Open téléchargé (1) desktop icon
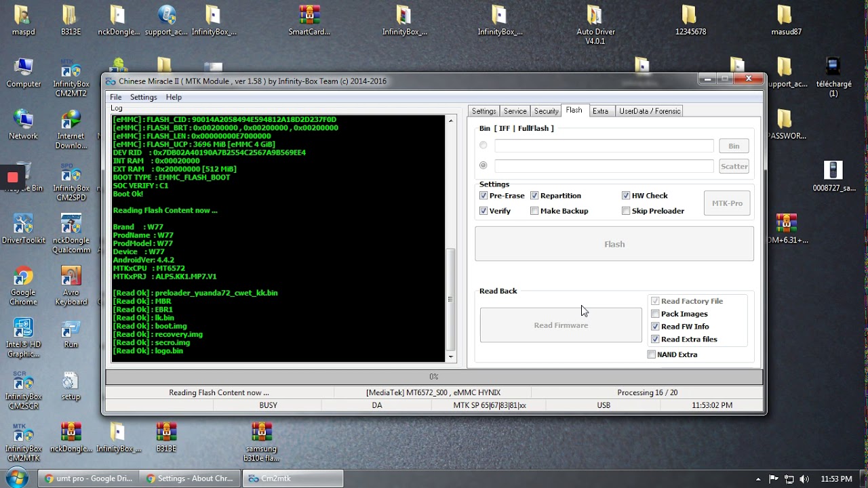Screen dimensions: 868x488 click(x=833, y=77)
